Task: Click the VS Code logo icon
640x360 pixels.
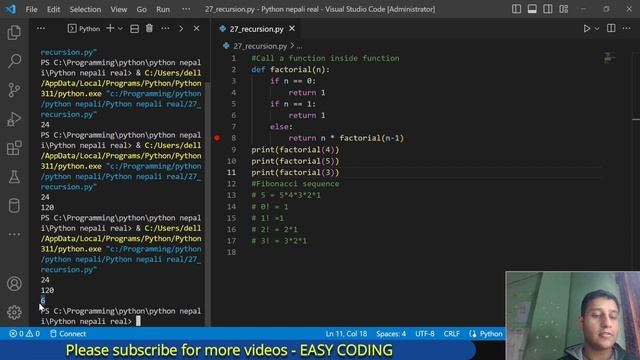Action: pos(11,9)
